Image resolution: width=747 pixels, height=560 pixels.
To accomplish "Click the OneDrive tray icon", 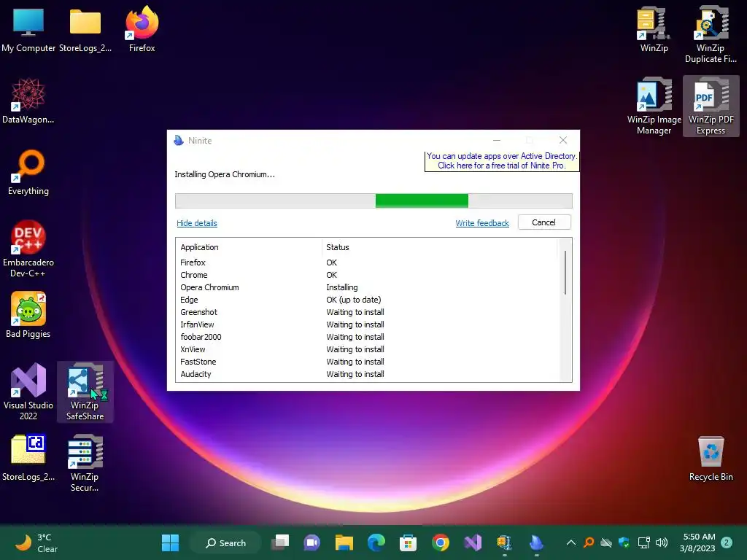I will click(606, 542).
